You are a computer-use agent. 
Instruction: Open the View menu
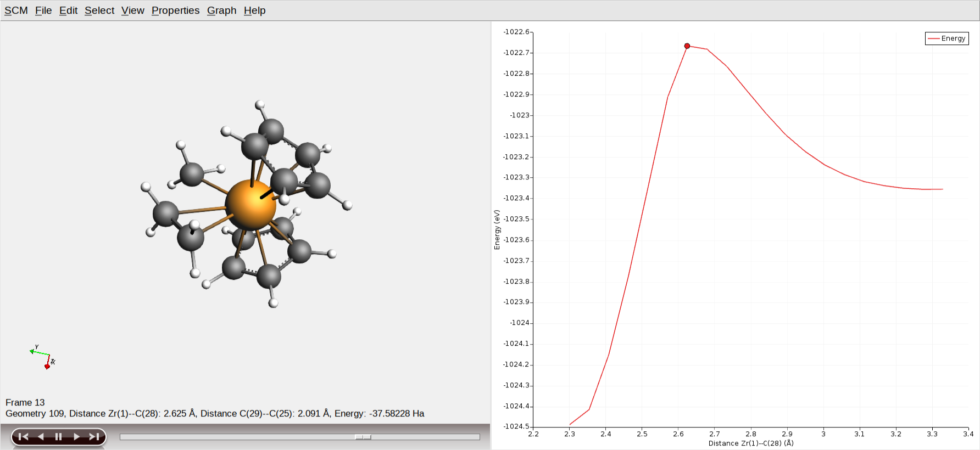pyautogui.click(x=133, y=10)
